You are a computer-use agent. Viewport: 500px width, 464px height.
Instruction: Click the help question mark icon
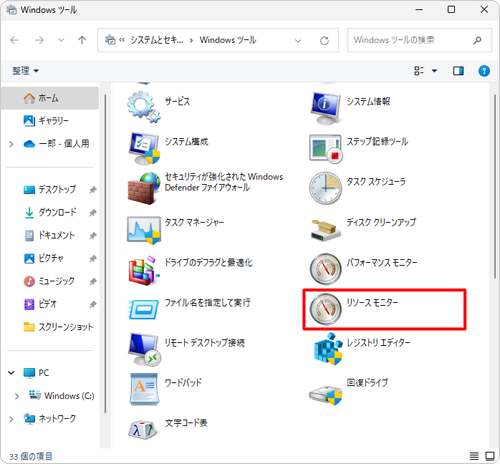[x=484, y=71]
